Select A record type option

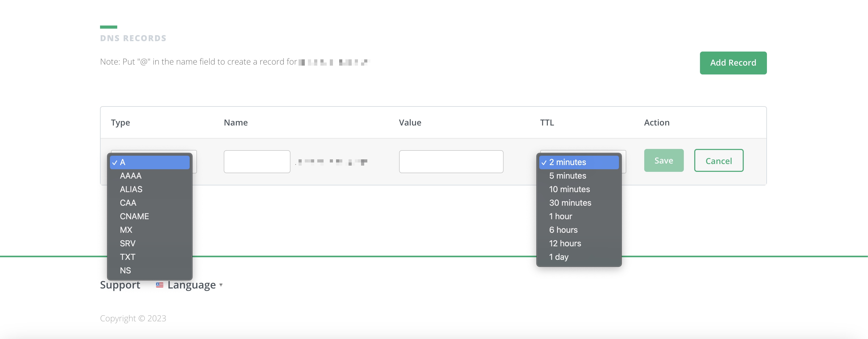pyautogui.click(x=150, y=162)
